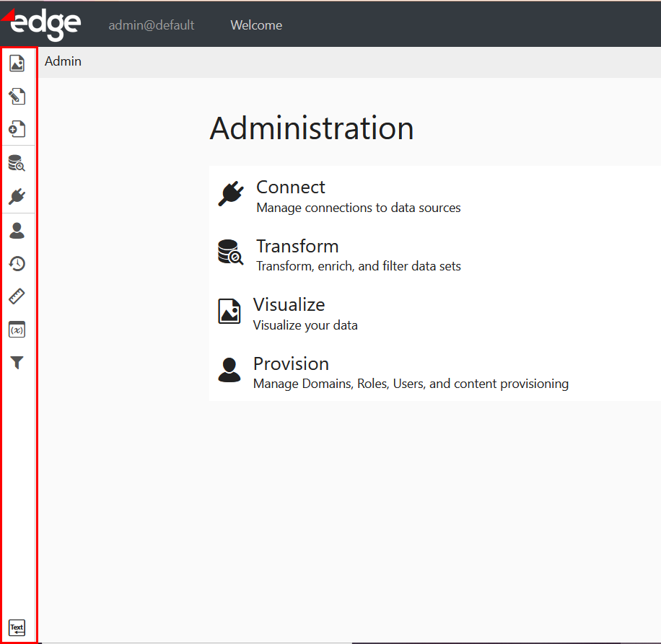
Task: Click the variables (x) sidebar icon
Action: 17,330
